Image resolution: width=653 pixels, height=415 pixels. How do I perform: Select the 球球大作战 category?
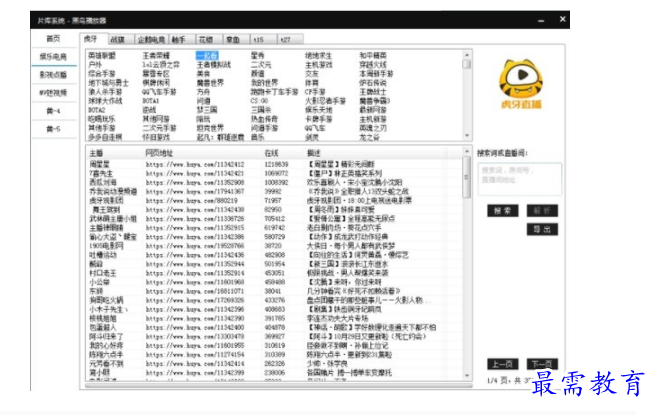pyautogui.click(x=105, y=101)
